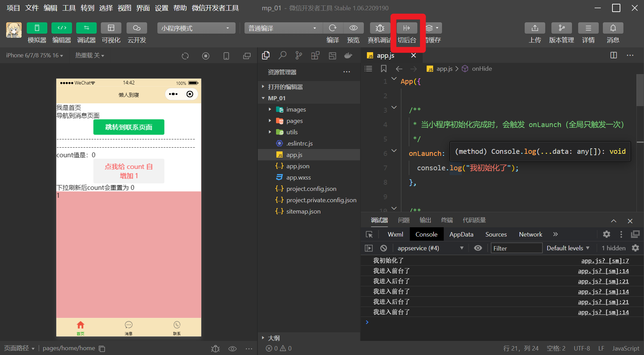The height and width of the screenshot is (355, 644).
Task: Open the 工具 menu
Action: click(69, 8)
